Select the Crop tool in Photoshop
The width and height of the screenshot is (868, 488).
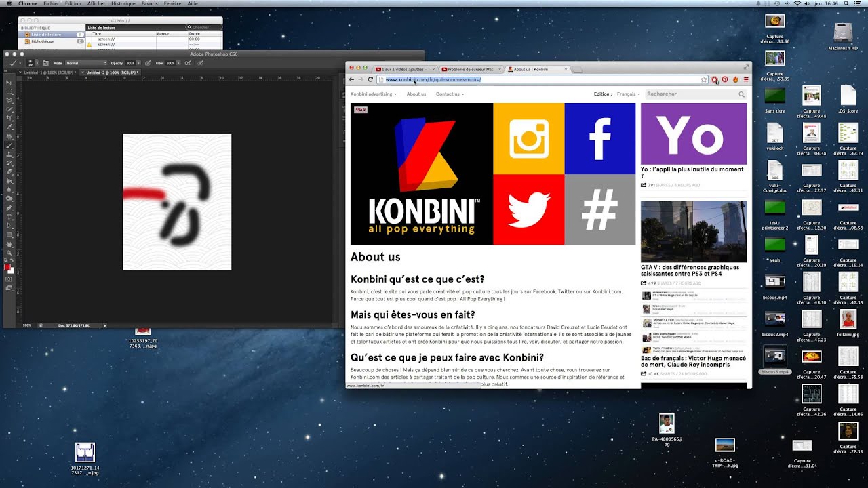[9, 118]
